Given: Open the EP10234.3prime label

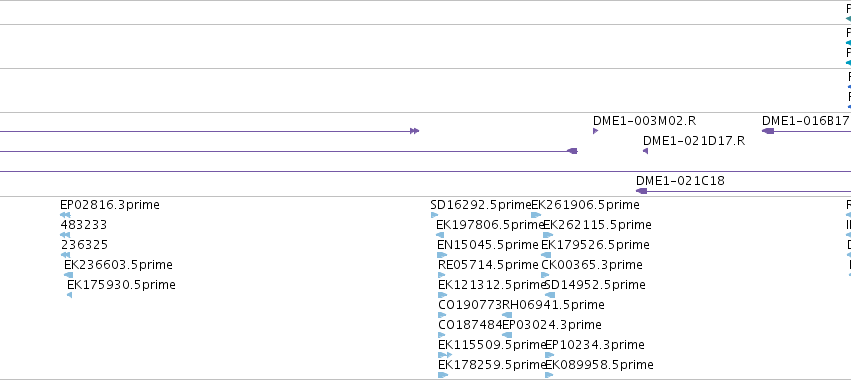Looking at the screenshot, I should (595, 345).
